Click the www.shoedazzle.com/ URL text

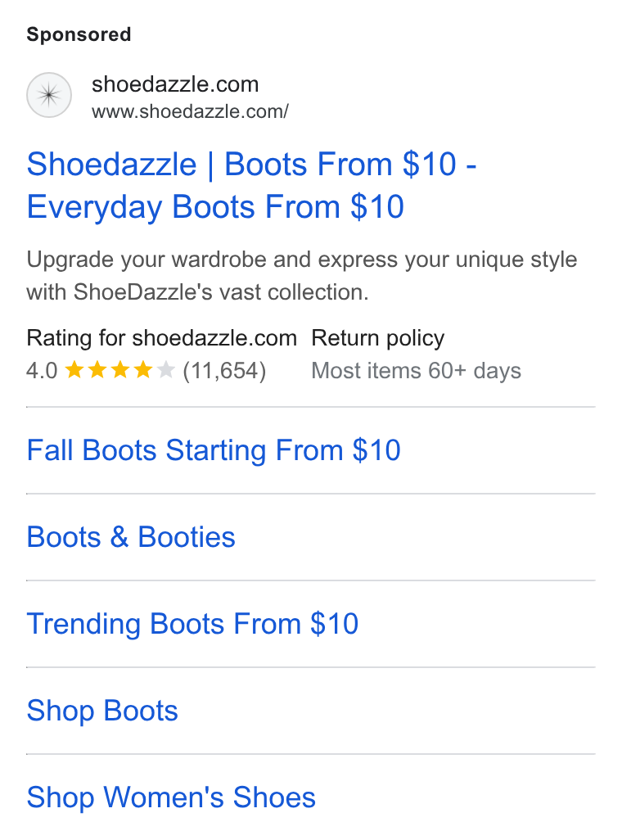pyautogui.click(x=190, y=111)
